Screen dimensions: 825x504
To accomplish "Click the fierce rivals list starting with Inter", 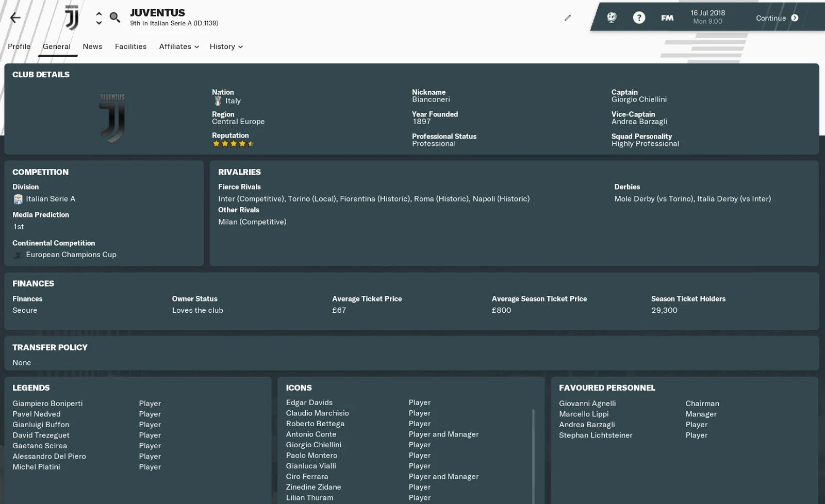I will (x=374, y=199).
